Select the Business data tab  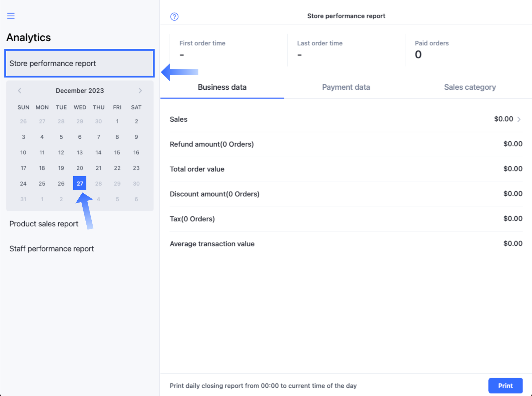point(222,87)
